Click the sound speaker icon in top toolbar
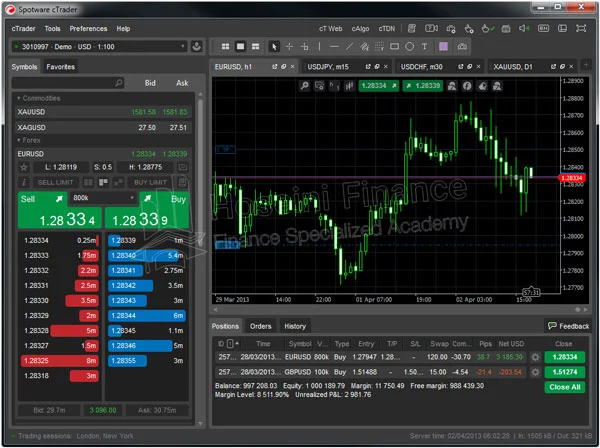This screenshot has width=600, height=448. point(524,29)
